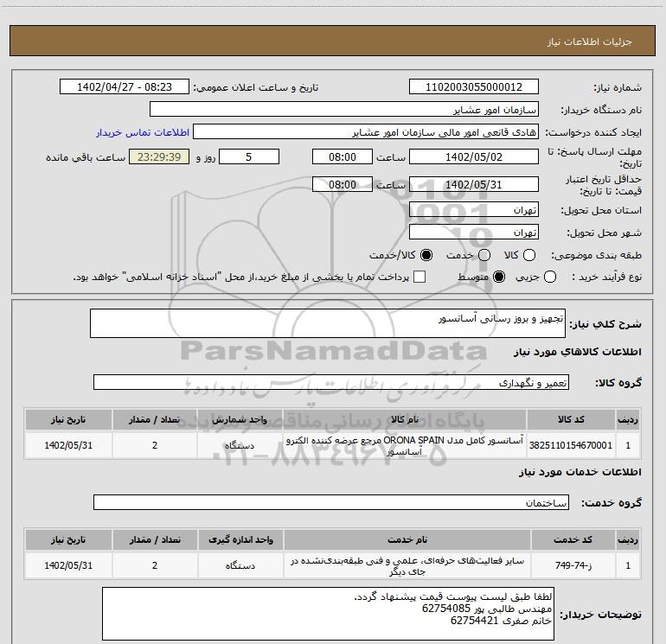
Task: Select the خدمت radio option
Action: point(484,255)
